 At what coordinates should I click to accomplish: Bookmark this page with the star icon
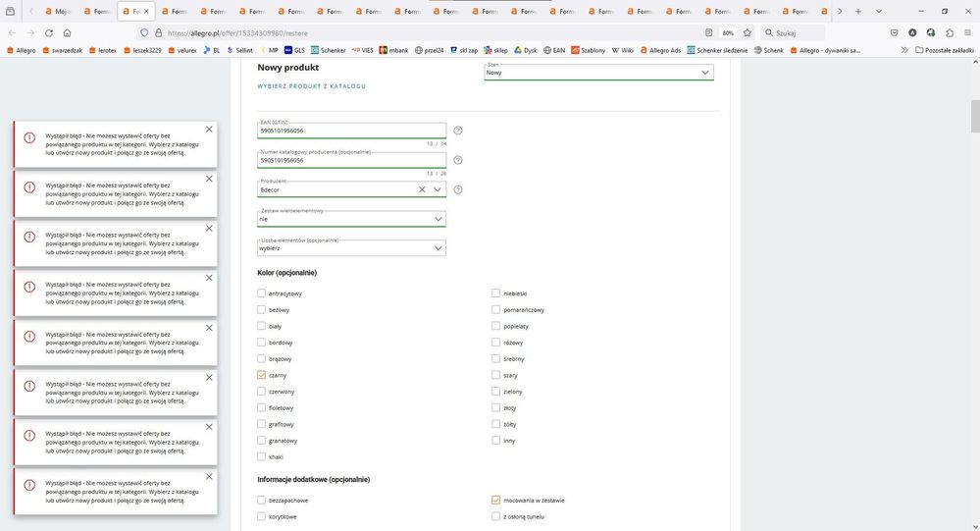tap(748, 32)
